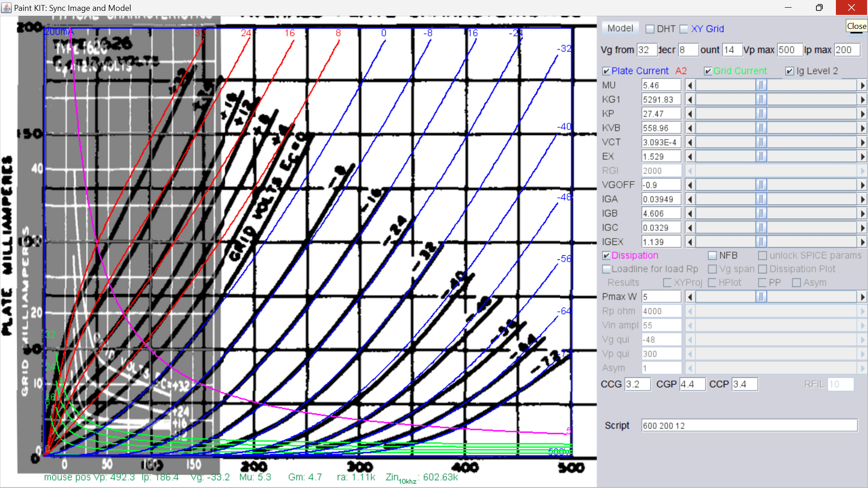The height and width of the screenshot is (488, 868).
Task: Check the unlock SPICE params box
Action: [x=763, y=256]
